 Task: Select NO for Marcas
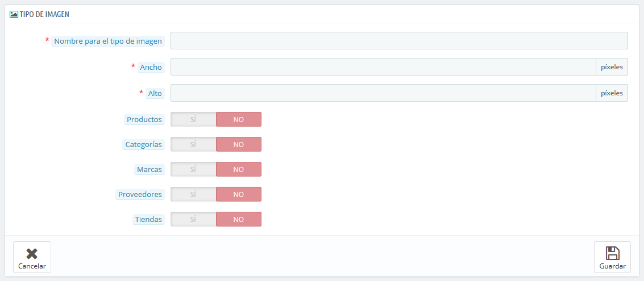coord(239,169)
